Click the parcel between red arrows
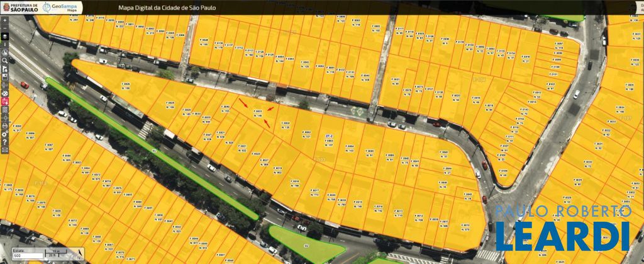 pyautogui.click(x=257, y=113)
